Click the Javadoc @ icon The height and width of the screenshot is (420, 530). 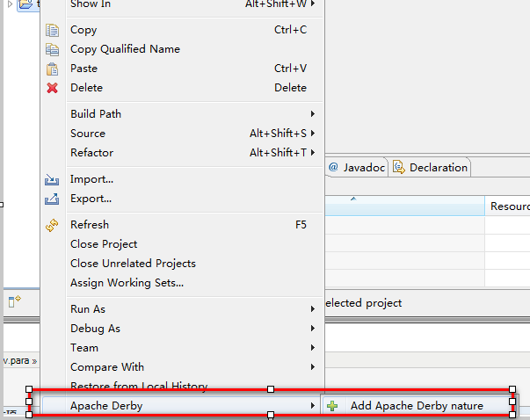coord(333,167)
